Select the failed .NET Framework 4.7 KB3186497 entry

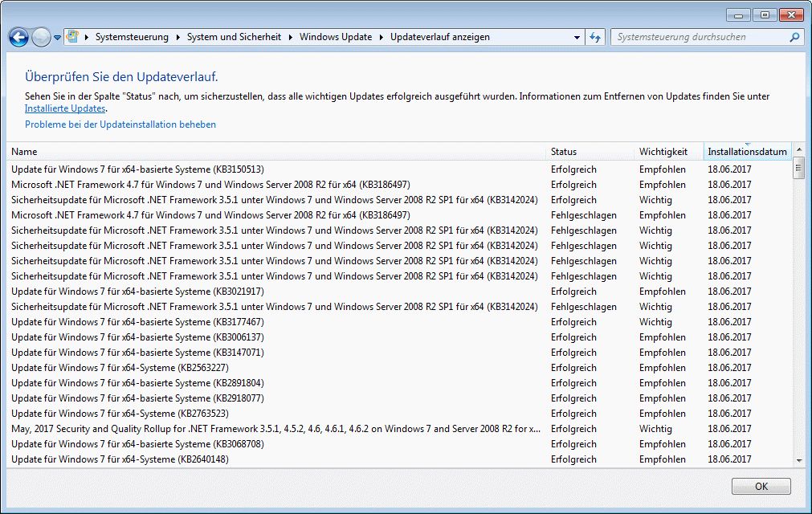point(210,215)
